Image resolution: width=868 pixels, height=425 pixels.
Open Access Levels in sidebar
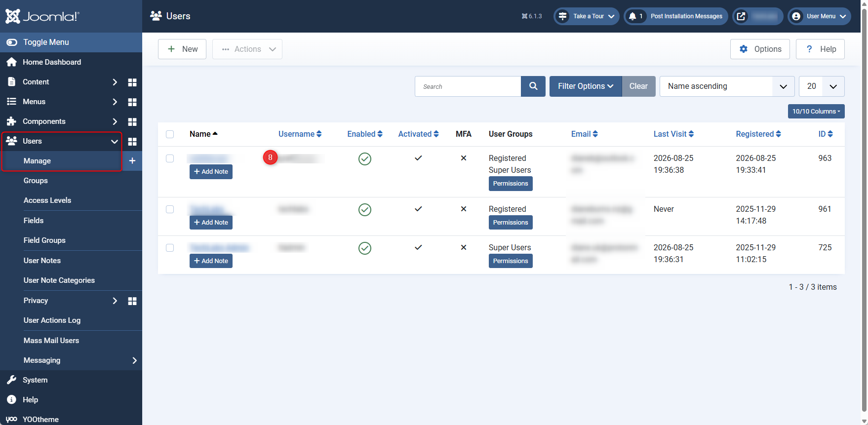coord(47,200)
